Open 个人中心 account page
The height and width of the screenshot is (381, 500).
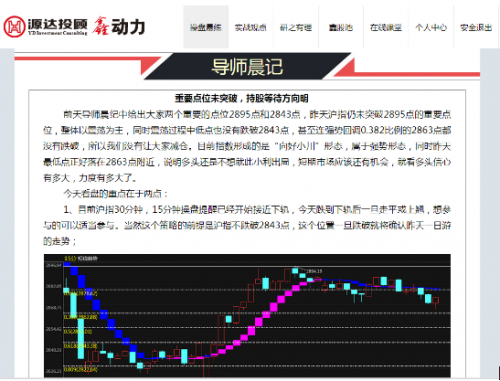click(x=431, y=27)
